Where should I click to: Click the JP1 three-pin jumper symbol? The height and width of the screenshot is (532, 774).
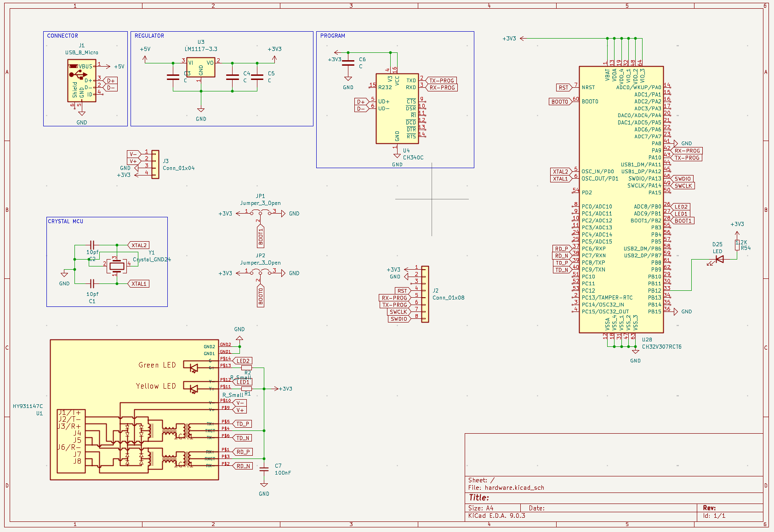(261, 212)
